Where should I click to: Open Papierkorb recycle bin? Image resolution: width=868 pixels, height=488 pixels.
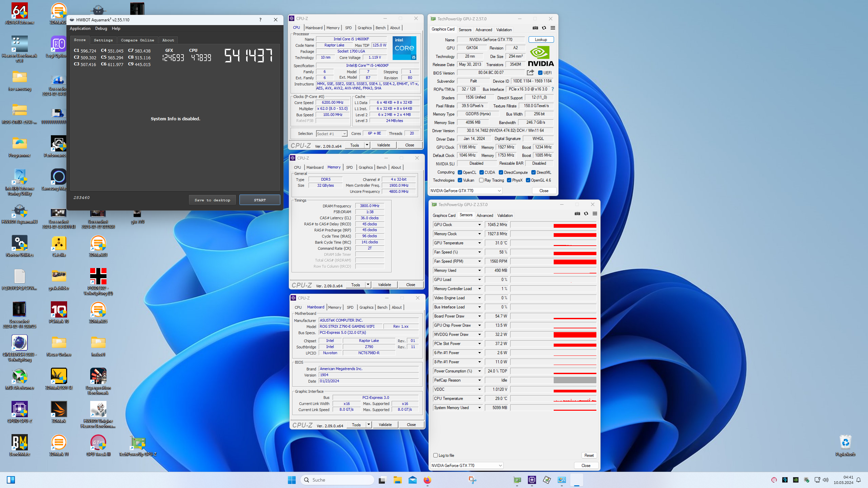pos(845,445)
